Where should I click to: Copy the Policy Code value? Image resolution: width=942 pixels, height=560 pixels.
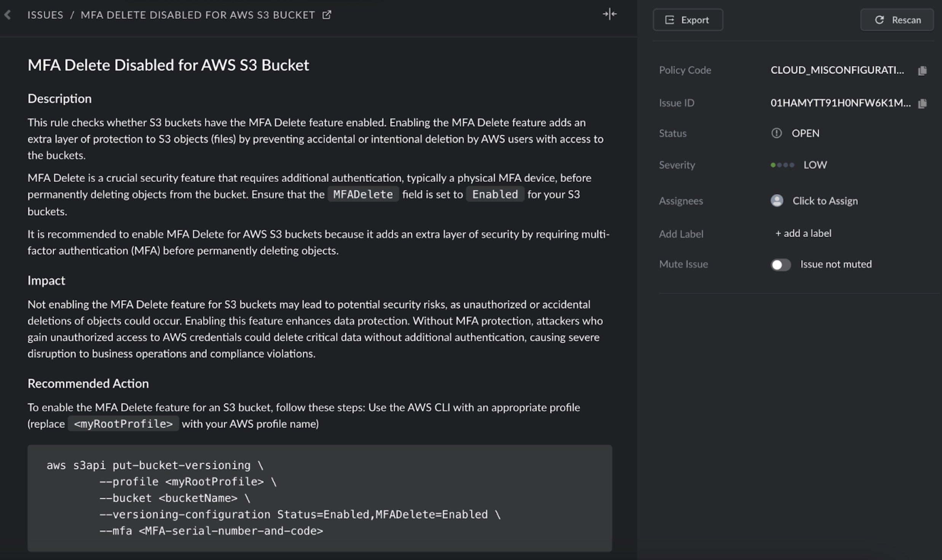click(922, 70)
